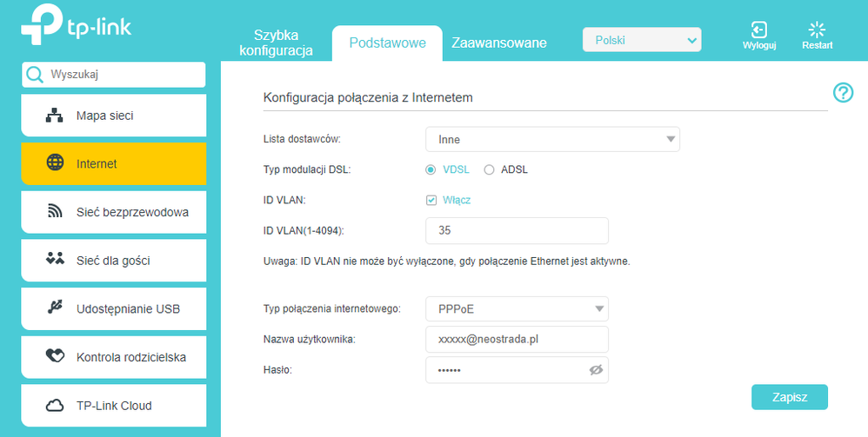The height and width of the screenshot is (437, 868).
Task: Click the Uwaga ID VLAN note text
Action: click(447, 262)
